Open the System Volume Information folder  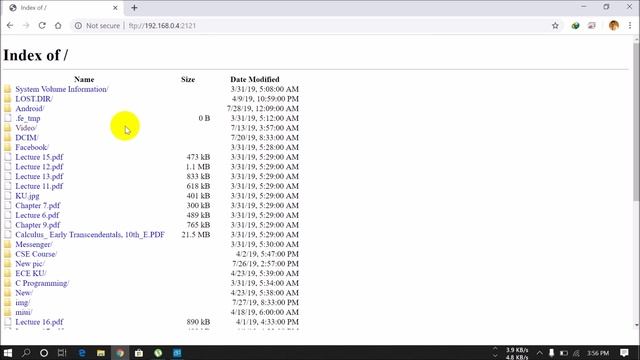point(62,89)
